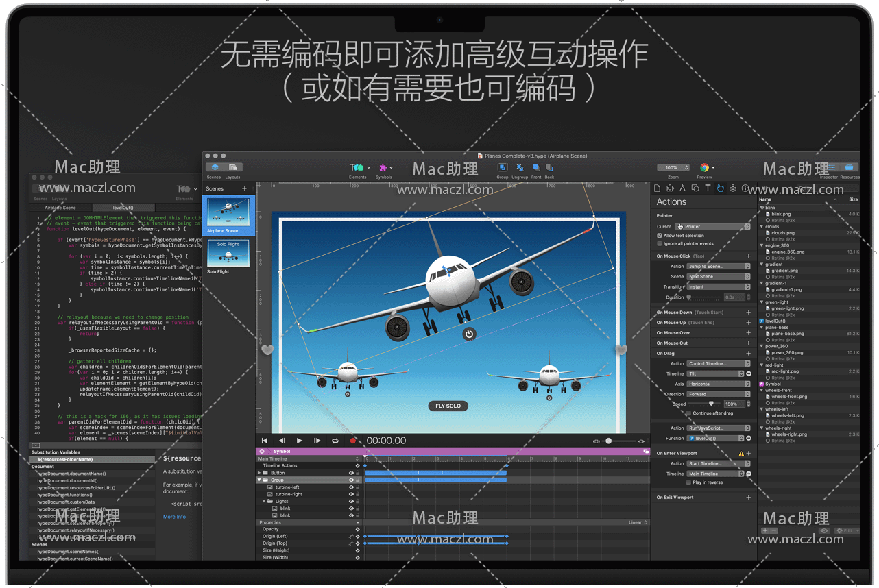Click the red record button

pyautogui.click(x=353, y=441)
